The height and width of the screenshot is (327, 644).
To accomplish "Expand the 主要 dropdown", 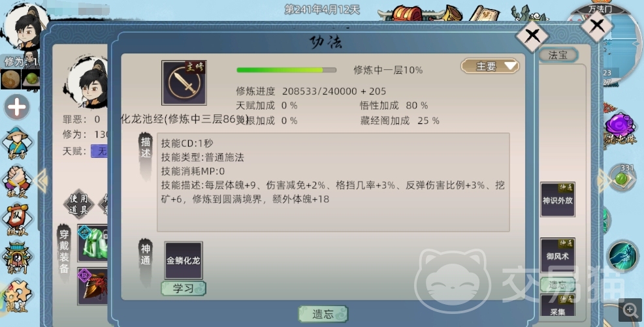I will [x=491, y=66].
